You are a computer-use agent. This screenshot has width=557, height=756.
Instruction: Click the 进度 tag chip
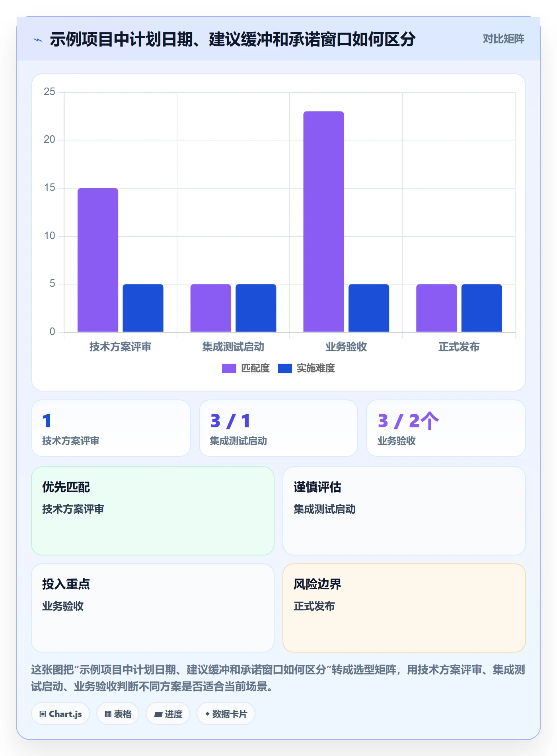click(x=168, y=714)
